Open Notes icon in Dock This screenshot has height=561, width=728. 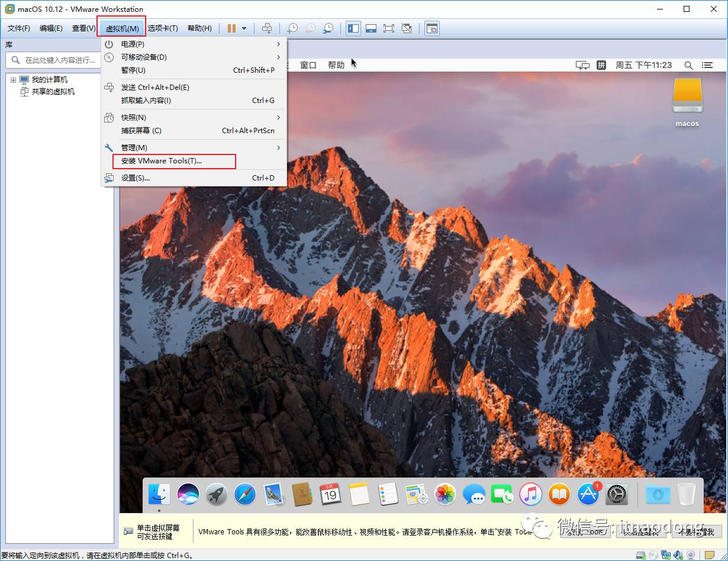click(359, 494)
